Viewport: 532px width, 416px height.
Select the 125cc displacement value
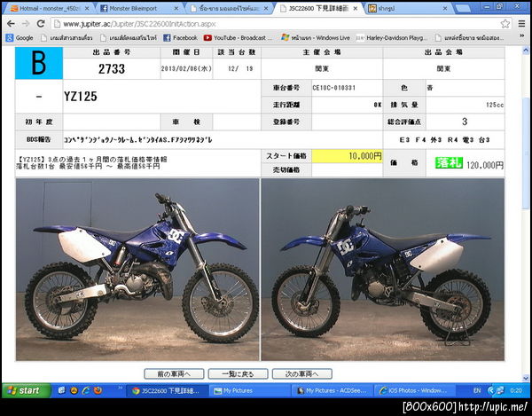495,105
